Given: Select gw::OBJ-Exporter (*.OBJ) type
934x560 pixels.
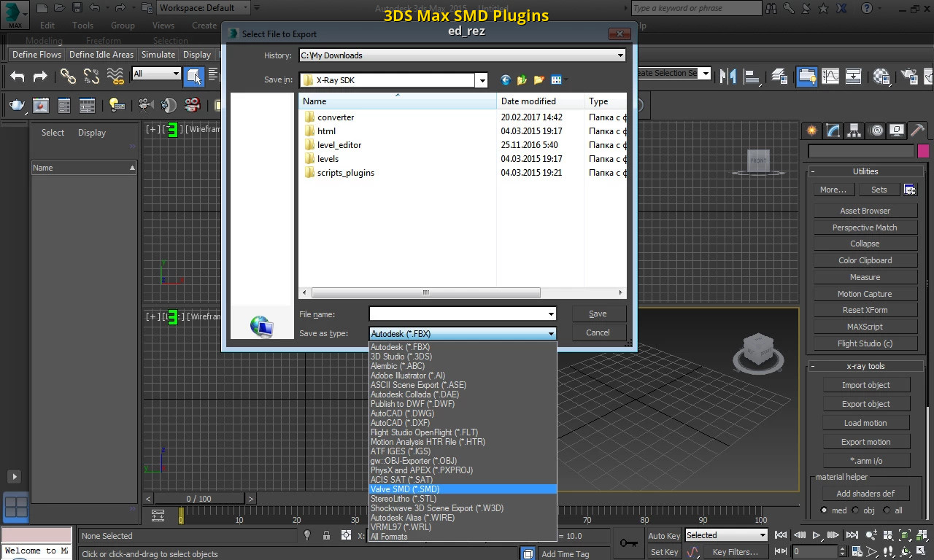Looking at the screenshot, I should (x=463, y=461).
